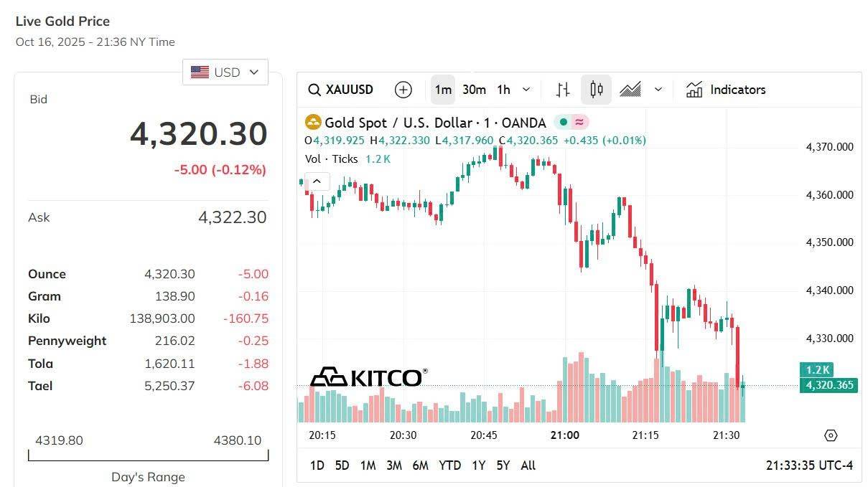Click the Kitco logo on the chart
Image resolution: width=868 pixels, height=487 pixels.
[x=370, y=376]
